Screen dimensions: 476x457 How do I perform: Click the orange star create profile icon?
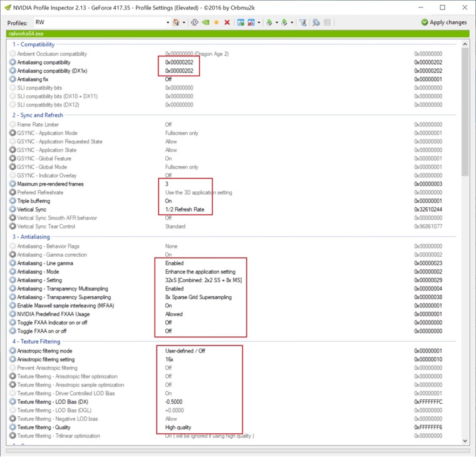coord(216,23)
